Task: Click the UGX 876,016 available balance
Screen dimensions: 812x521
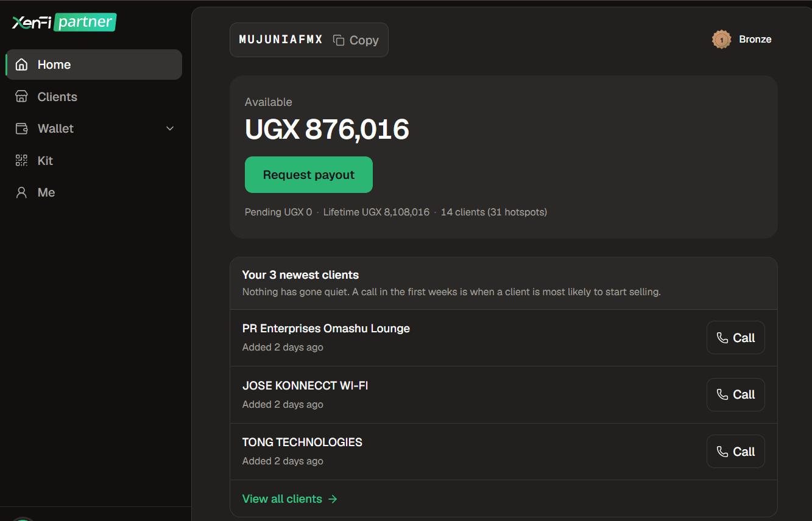Action: (327, 130)
